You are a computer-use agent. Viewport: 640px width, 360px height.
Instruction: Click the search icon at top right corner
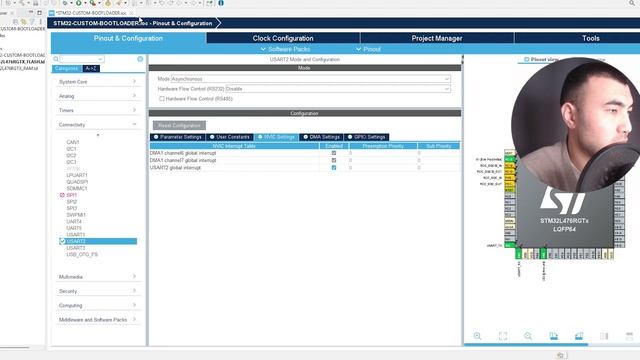tap(632, 3)
